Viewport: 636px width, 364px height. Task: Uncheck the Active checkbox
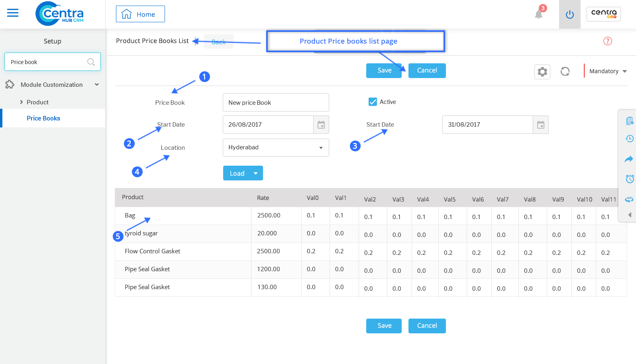[x=373, y=102]
